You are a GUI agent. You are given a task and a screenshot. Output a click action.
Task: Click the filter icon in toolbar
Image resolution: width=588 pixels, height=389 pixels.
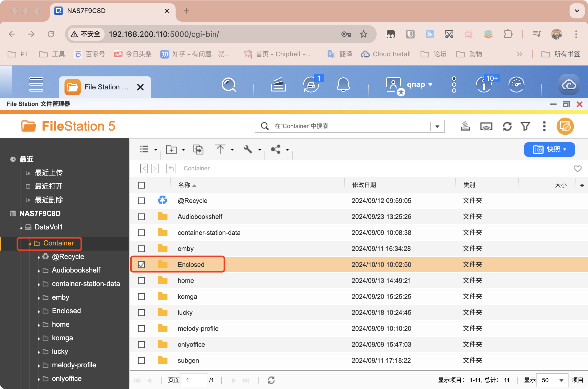(525, 126)
